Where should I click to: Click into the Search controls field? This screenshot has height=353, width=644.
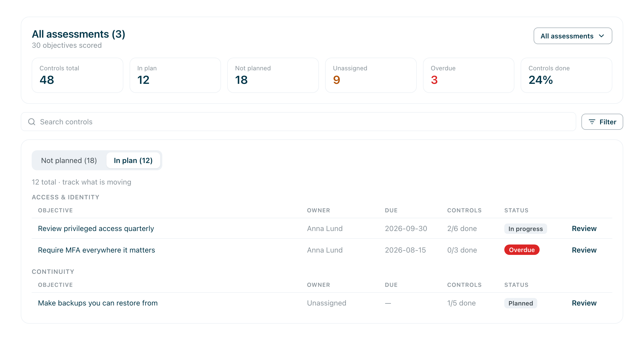tap(298, 122)
